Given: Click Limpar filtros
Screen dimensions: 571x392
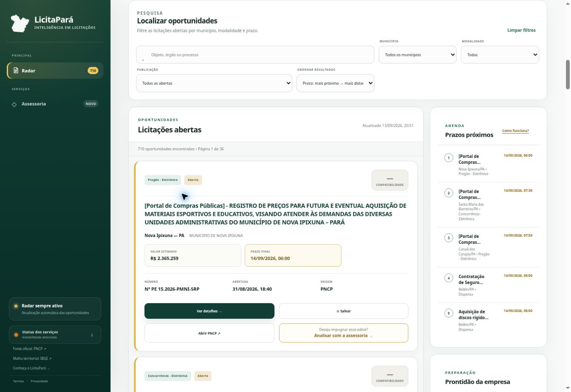Looking at the screenshot, I should point(521,30).
